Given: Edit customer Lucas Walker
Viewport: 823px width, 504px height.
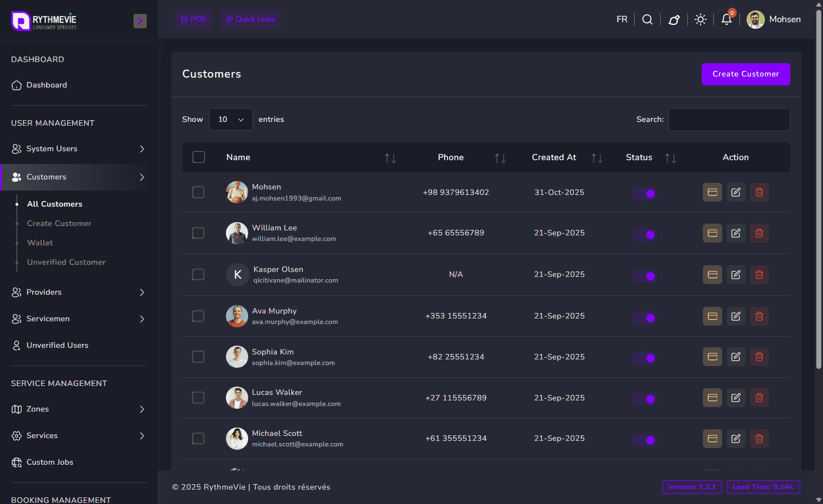Looking at the screenshot, I should click(735, 398).
